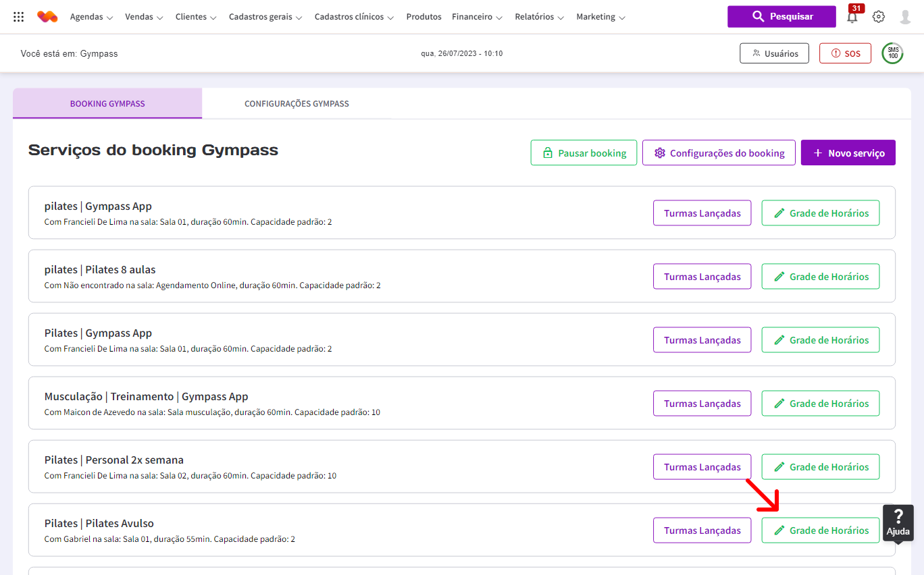This screenshot has width=924, height=575.
Task: Open Grade de Horários for Personal 2x semana
Action: pos(821,466)
